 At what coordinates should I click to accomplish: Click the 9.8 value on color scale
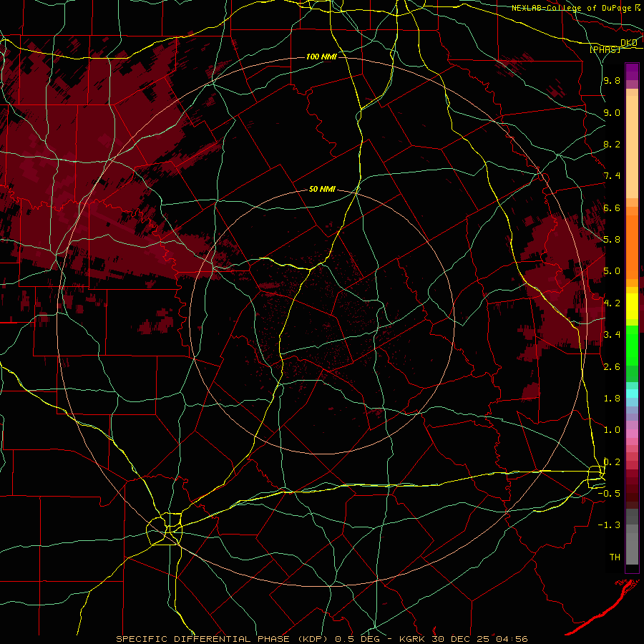click(x=612, y=80)
